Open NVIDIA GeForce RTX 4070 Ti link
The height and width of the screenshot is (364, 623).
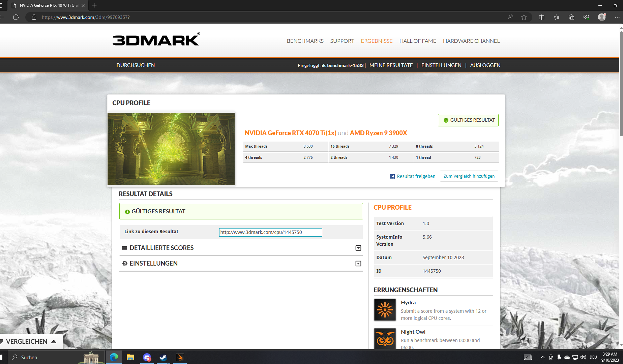pyautogui.click(x=290, y=133)
